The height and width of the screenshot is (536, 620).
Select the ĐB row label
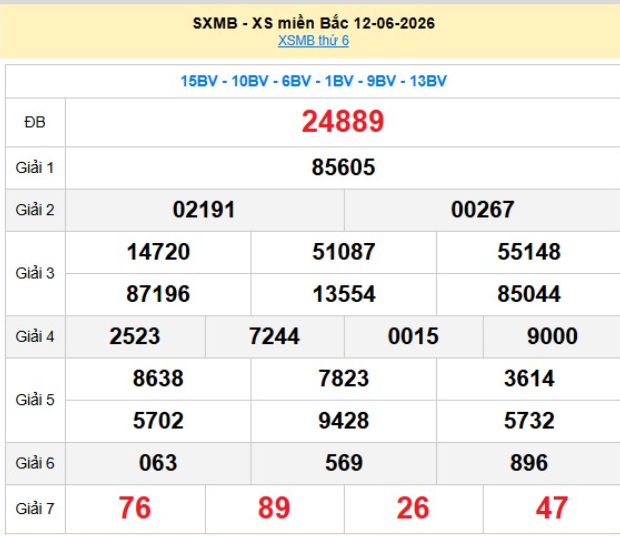(35, 122)
